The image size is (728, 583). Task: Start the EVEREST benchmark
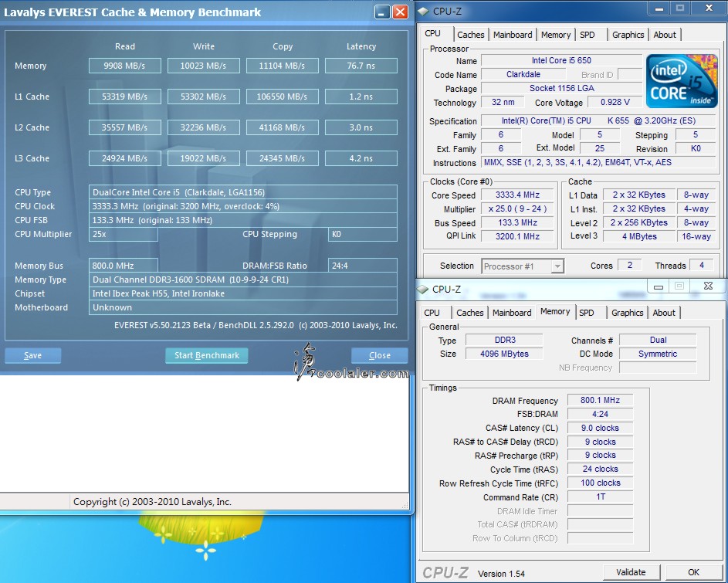click(207, 355)
